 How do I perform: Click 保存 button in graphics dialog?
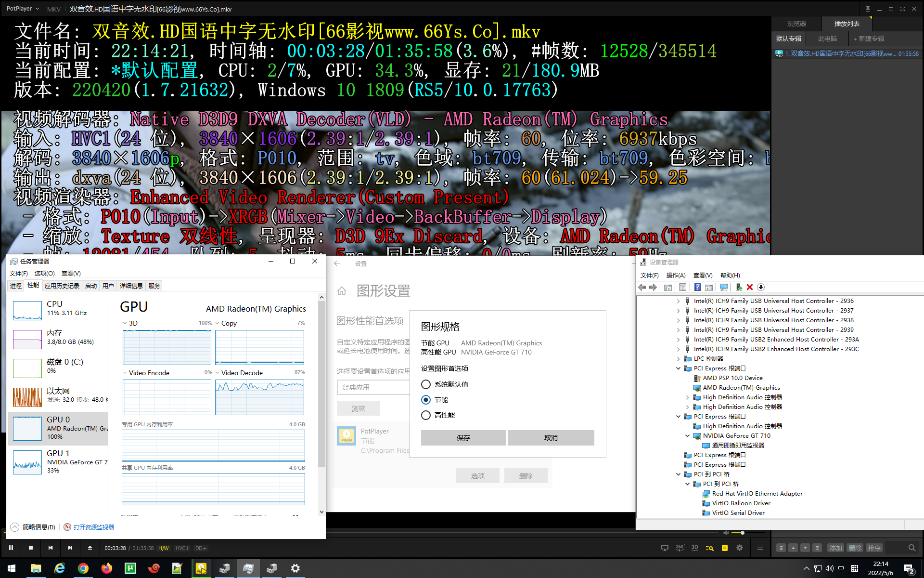pos(463,438)
